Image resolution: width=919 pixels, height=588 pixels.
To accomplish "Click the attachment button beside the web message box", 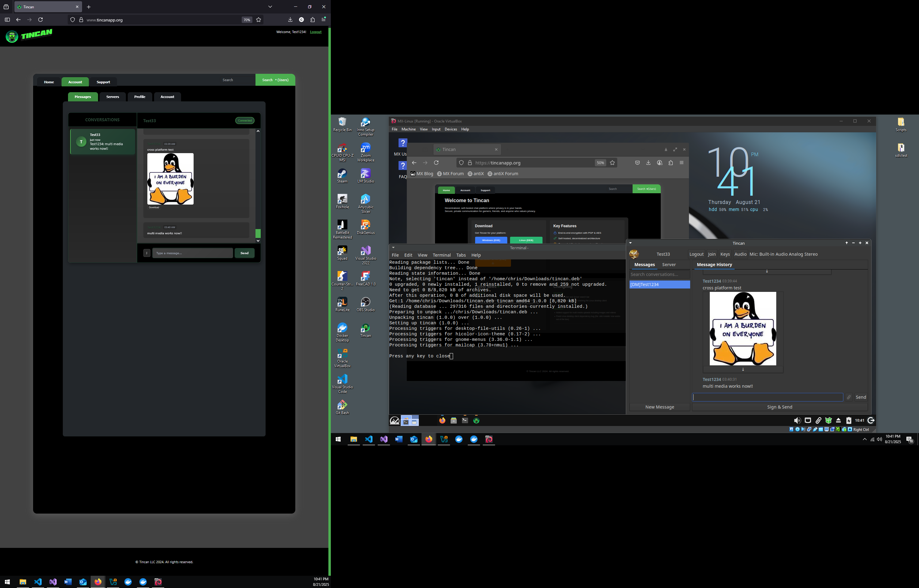I will 147,253.
